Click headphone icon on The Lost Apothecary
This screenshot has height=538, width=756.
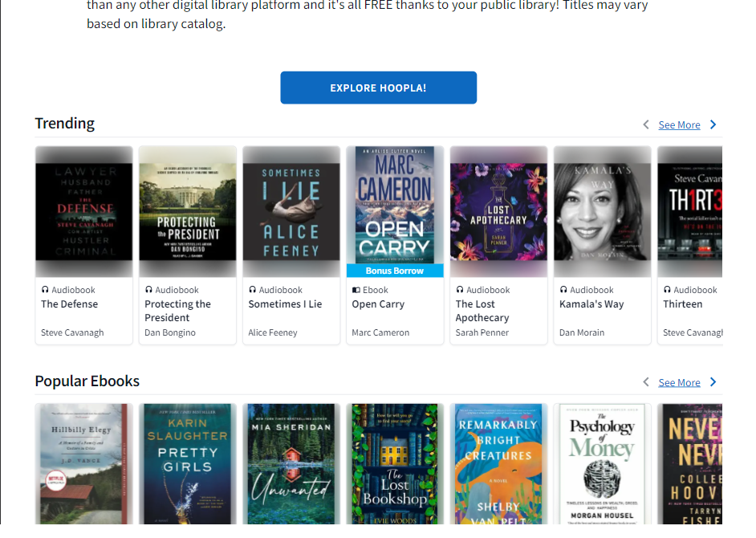[460, 290]
